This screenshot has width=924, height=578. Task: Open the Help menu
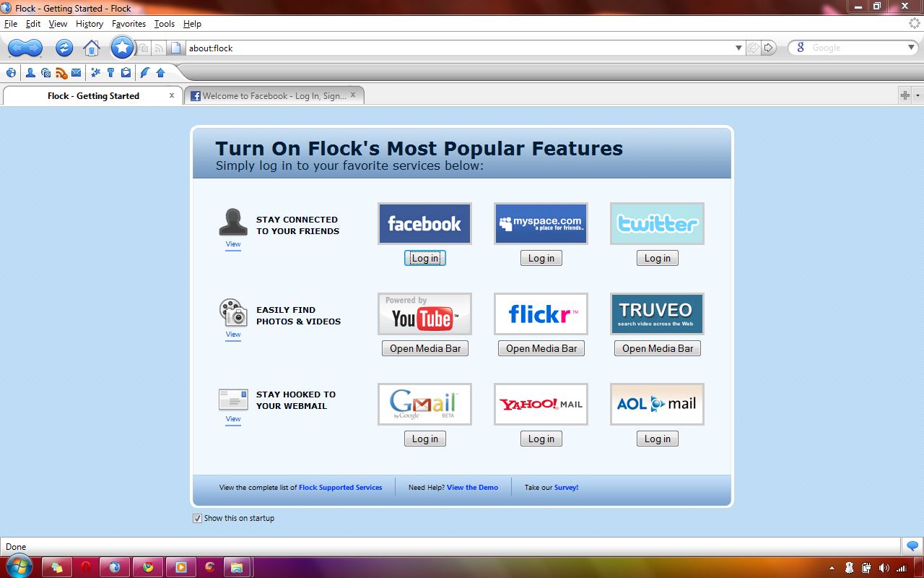[x=192, y=24]
